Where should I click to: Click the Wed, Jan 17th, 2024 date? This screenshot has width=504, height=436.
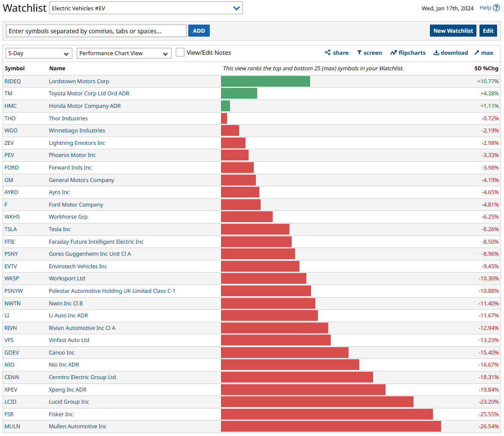(448, 8)
